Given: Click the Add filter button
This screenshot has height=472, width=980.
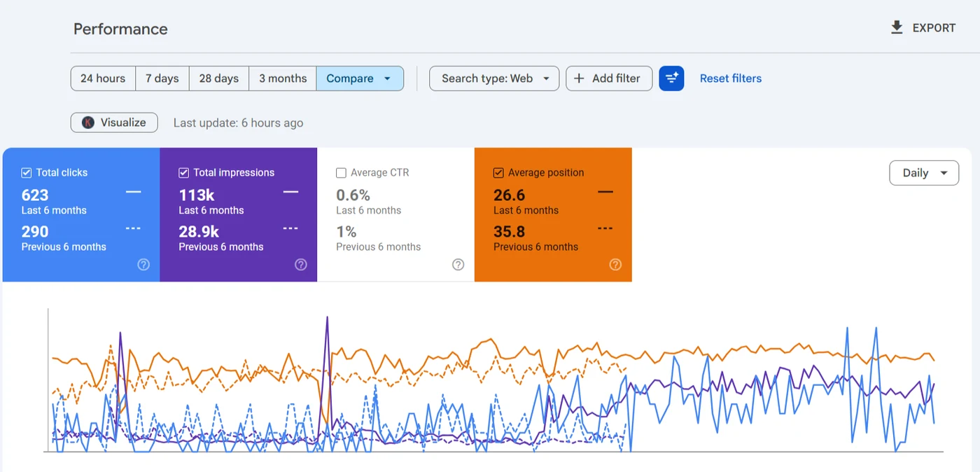Looking at the screenshot, I should click(x=609, y=78).
